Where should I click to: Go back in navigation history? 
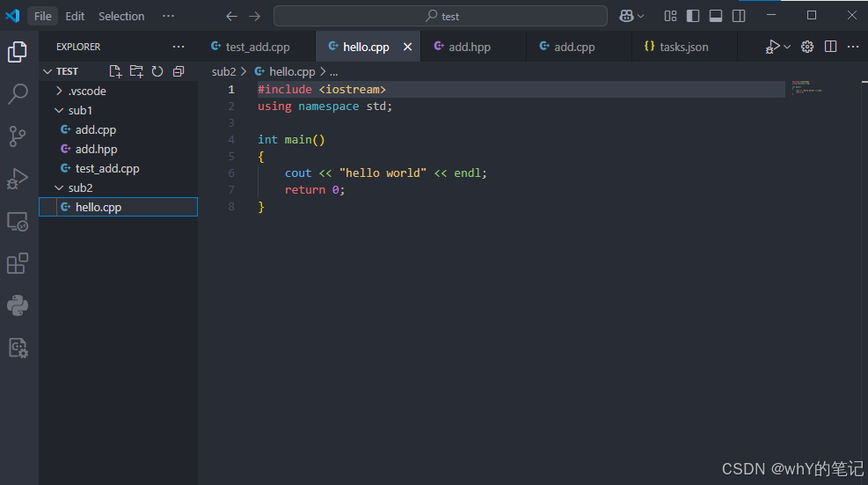pyautogui.click(x=231, y=17)
